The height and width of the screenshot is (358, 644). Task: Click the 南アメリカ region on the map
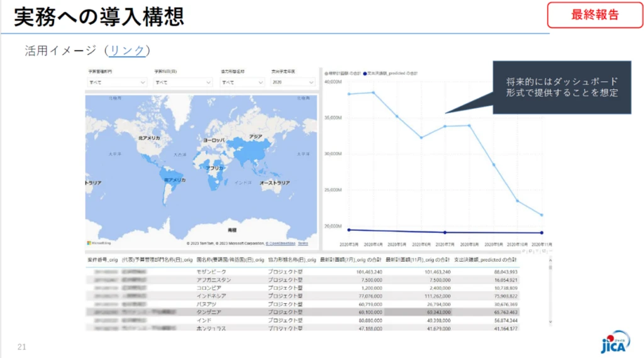tap(174, 182)
